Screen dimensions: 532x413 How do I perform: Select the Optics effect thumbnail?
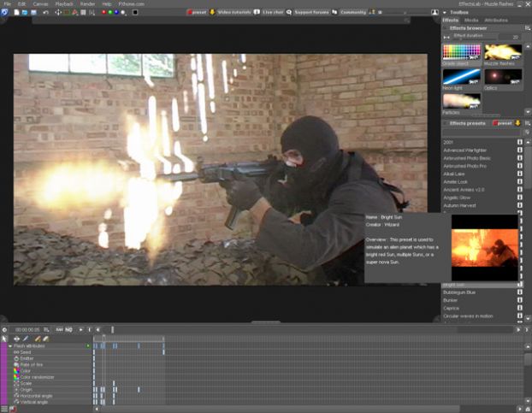click(x=503, y=77)
